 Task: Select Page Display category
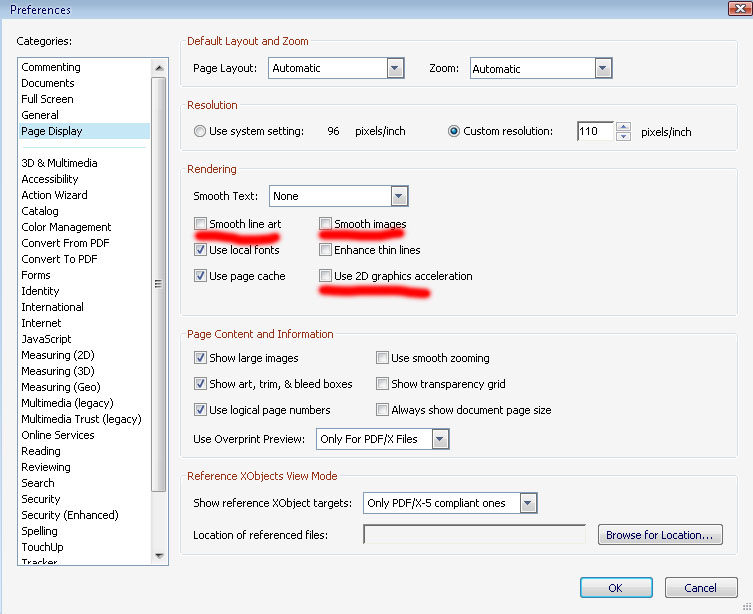[x=84, y=131]
